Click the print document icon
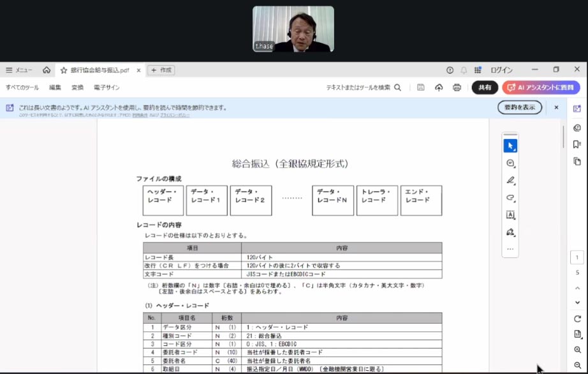 click(457, 88)
